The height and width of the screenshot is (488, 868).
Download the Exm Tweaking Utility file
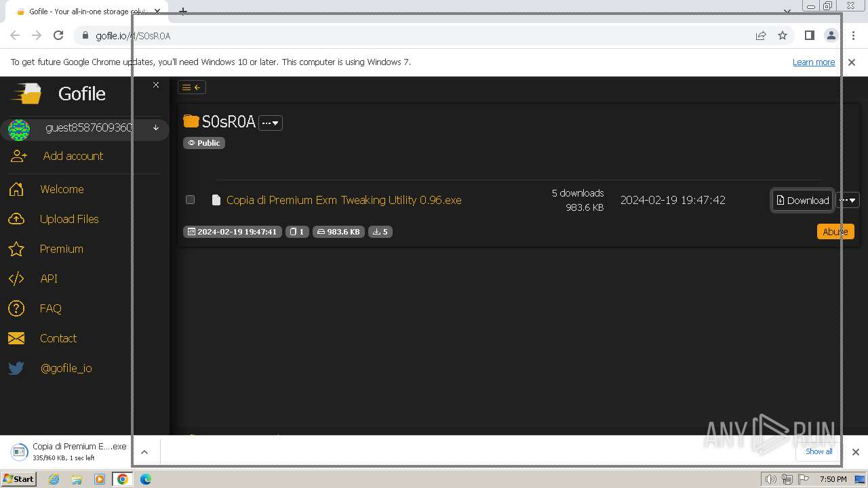coord(802,200)
